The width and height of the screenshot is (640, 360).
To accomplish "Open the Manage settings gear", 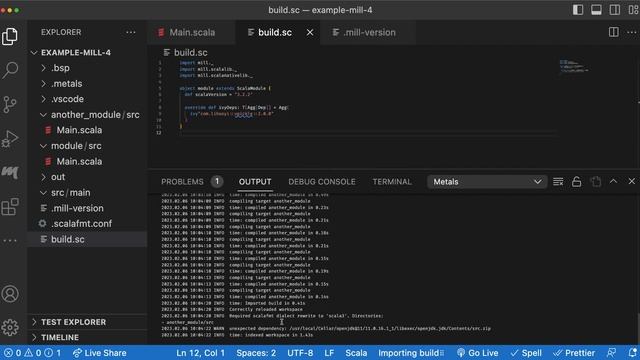I will click(x=10, y=327).
